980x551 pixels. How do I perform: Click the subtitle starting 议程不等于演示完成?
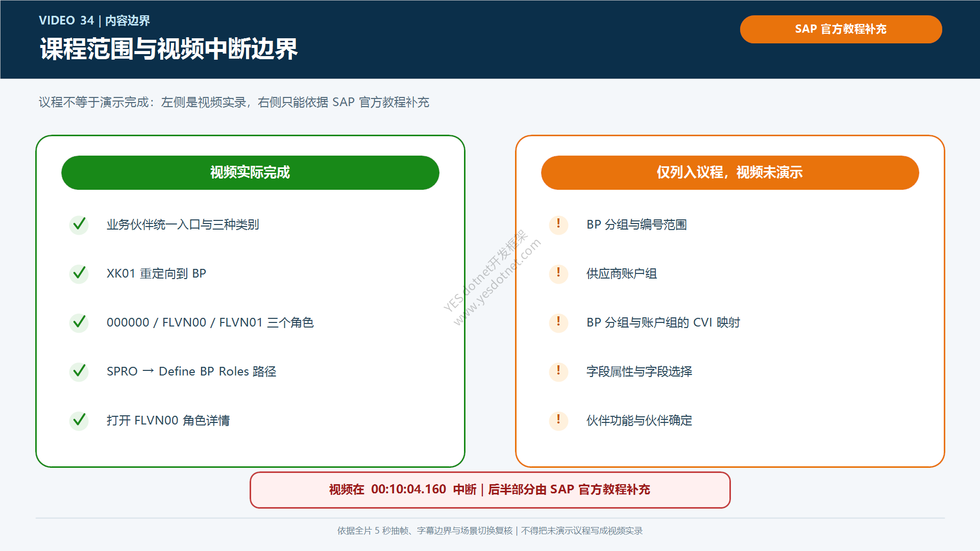pos(234,103)
